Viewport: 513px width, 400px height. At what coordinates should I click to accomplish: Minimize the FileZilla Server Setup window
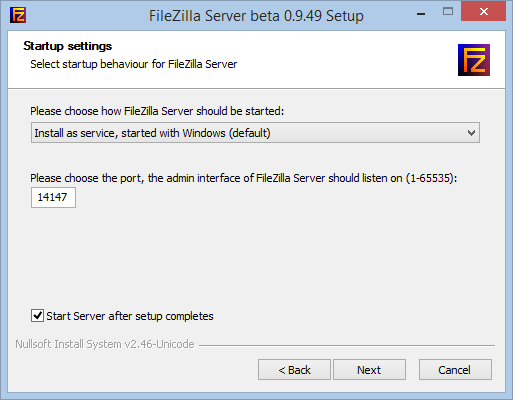(421, 14)
